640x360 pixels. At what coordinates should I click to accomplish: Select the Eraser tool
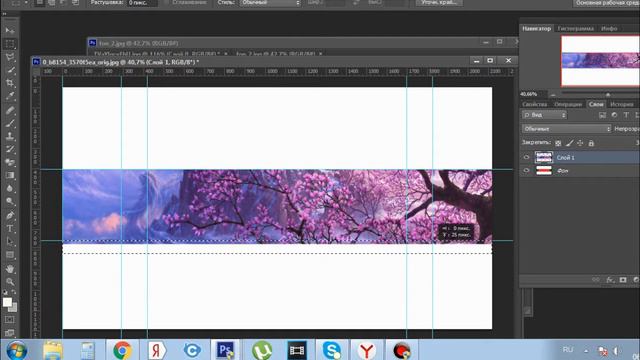pos(10,162)
